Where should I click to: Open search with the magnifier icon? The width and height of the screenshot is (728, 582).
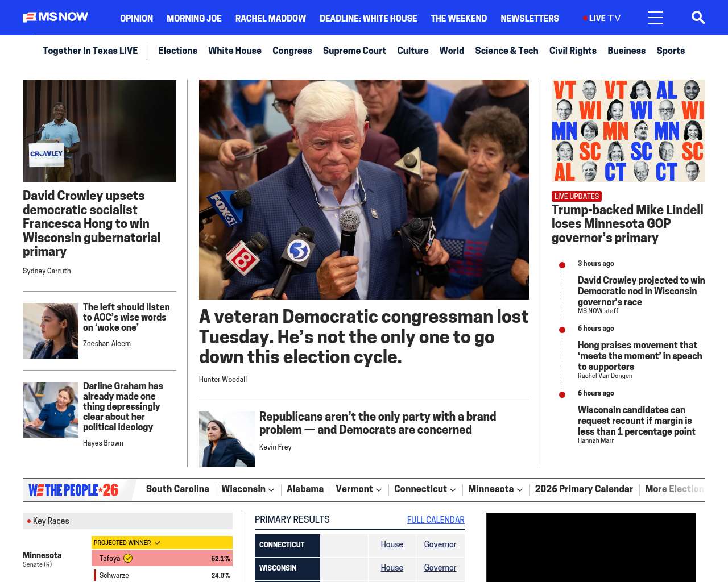pos(698,18)
